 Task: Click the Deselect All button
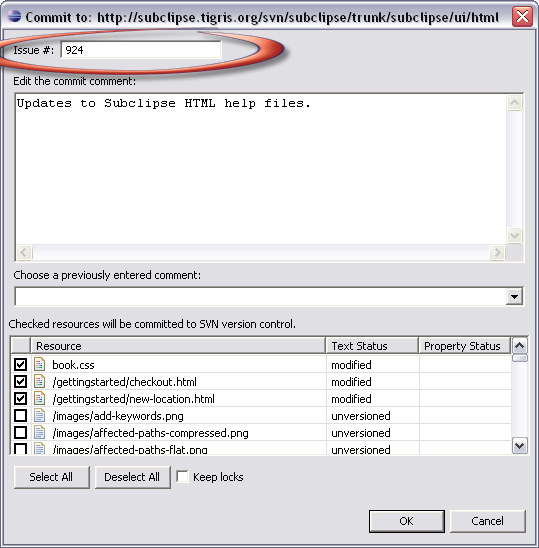132,477
